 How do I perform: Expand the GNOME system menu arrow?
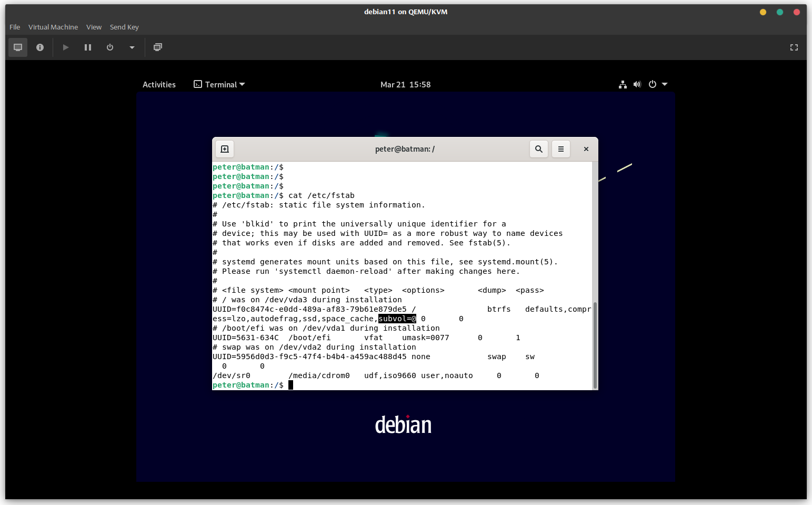click(665, 84)
